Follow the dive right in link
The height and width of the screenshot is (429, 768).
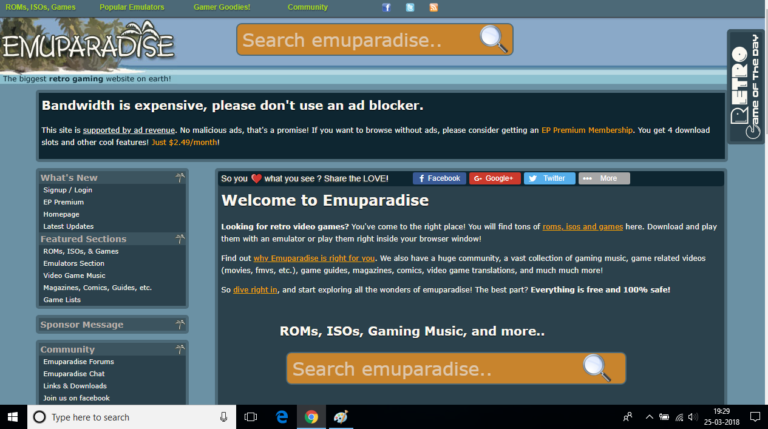(x=255, y=290)
